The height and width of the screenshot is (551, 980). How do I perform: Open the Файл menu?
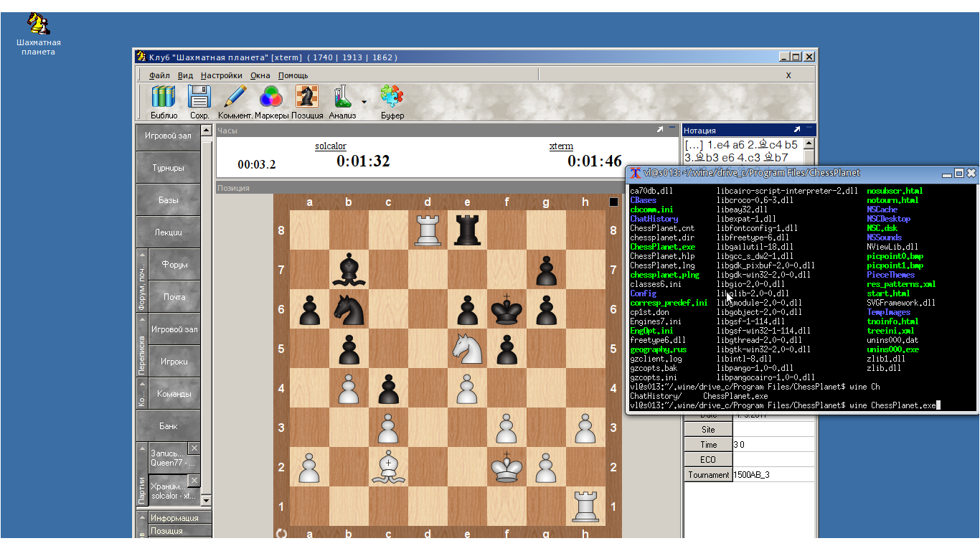tap(159, 75)
